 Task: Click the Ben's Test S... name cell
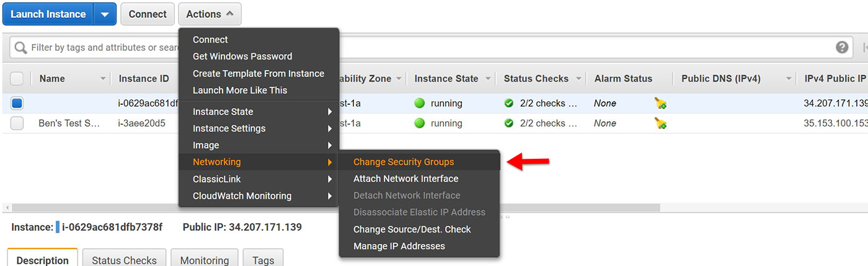[69, 123]
